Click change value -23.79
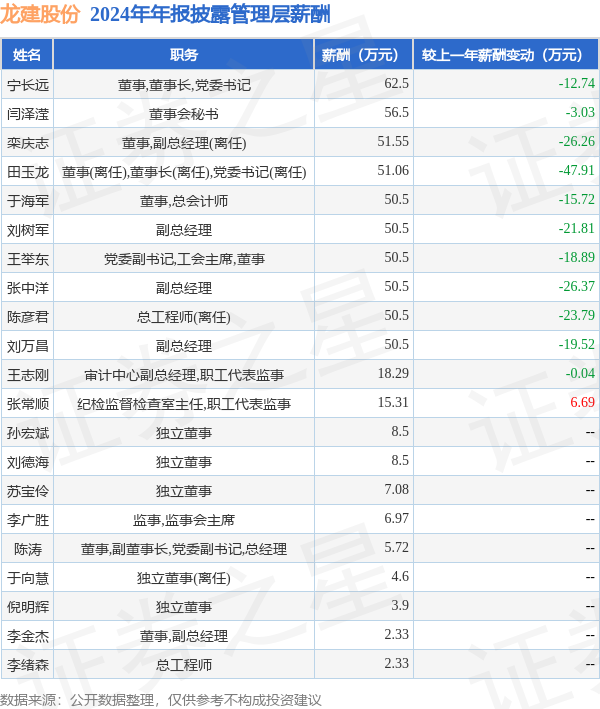The height and width of the screenshot is (709, 600). (576, 315)
